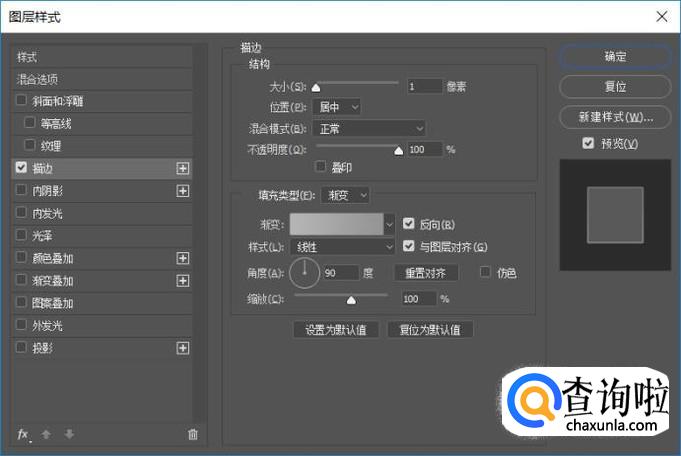Click the 大小 pixel value field
The height and width of the screenshot is (456, 681).
coord(424,86)
